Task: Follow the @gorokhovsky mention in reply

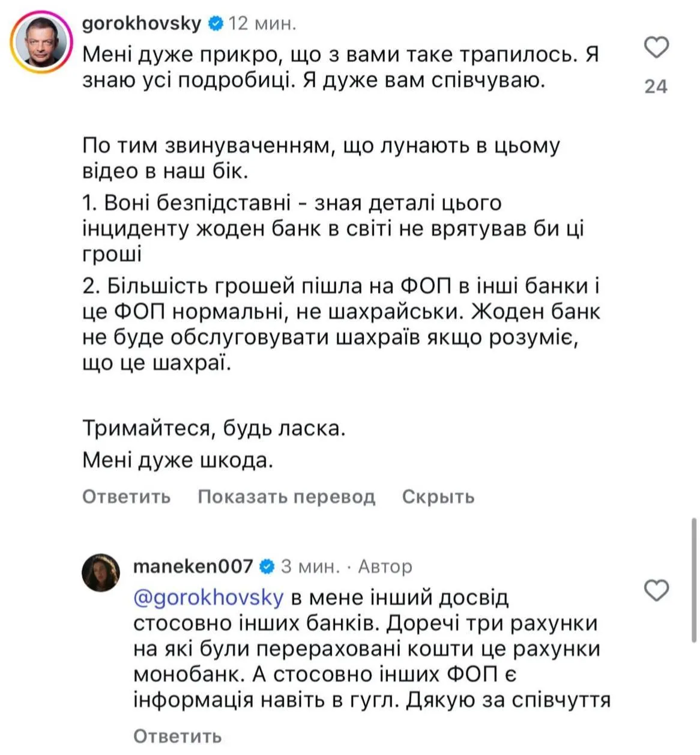Action: click(208, 598)
